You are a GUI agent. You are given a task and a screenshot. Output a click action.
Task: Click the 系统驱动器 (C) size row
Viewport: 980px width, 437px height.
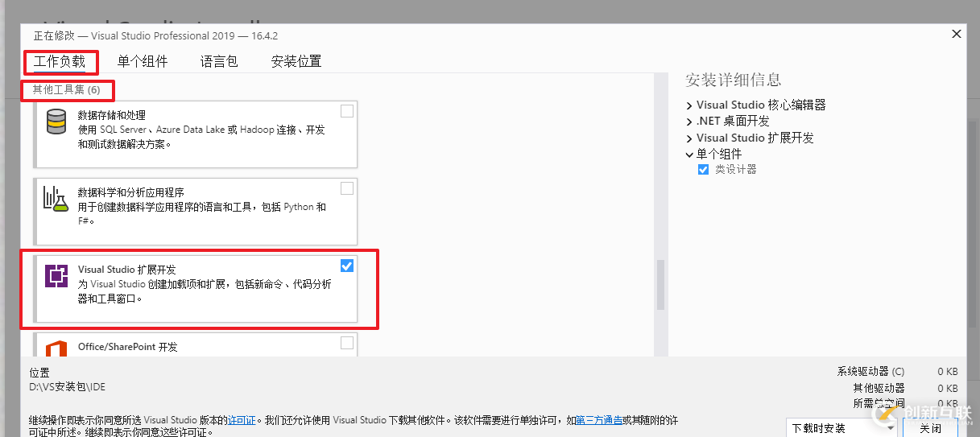click(897, 372)
